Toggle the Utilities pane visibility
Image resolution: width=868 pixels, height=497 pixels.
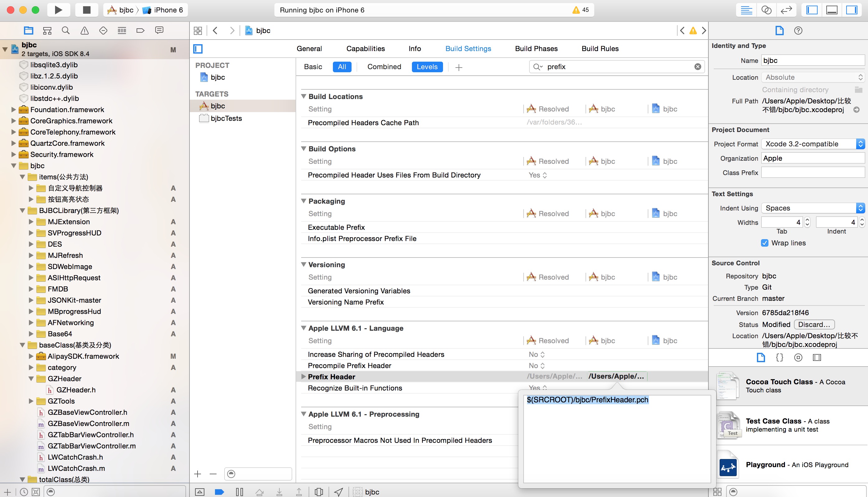(x=851, y=10)
